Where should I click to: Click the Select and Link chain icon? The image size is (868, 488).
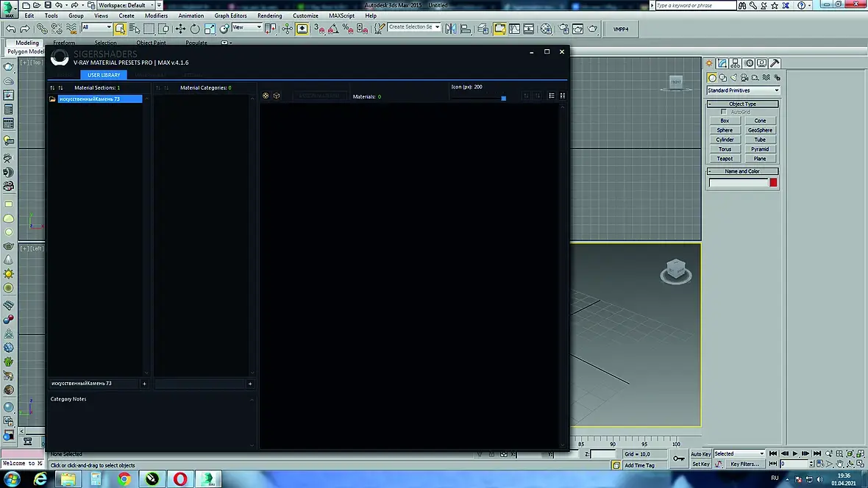coord(42,29)
